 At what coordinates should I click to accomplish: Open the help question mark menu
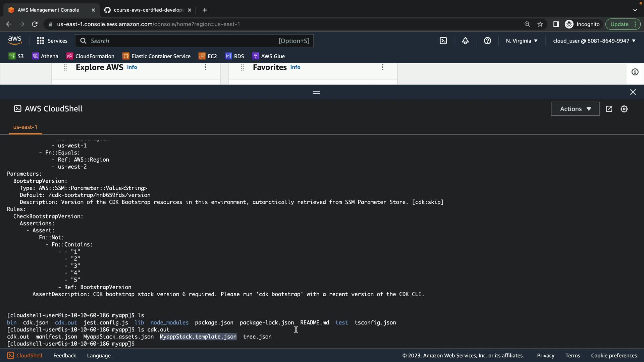point(487,41)
